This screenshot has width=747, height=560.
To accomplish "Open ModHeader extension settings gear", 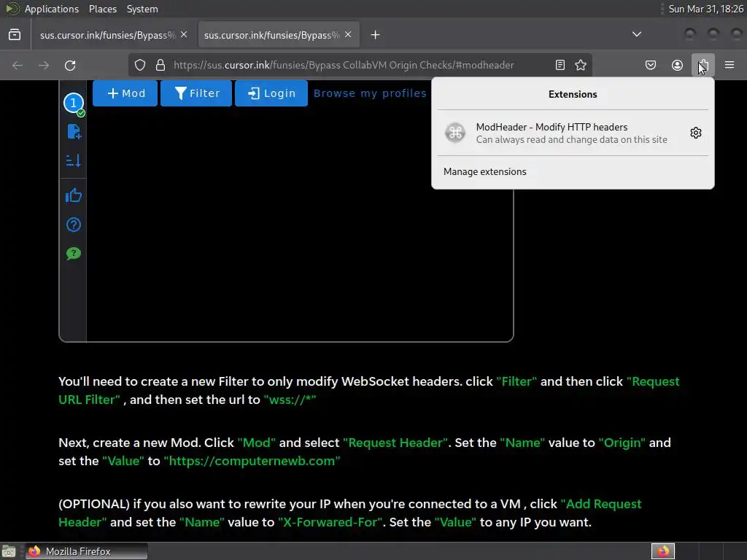I will point(695,133).
